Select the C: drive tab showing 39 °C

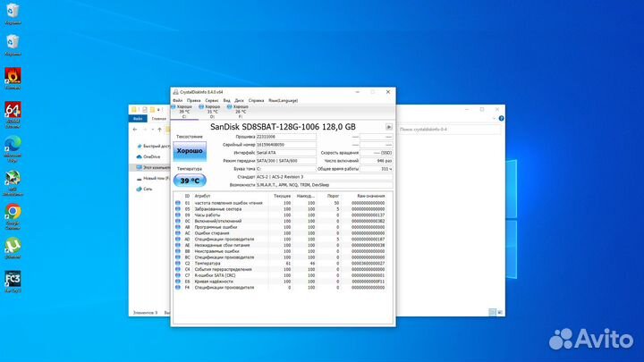(x=184, y=112)
